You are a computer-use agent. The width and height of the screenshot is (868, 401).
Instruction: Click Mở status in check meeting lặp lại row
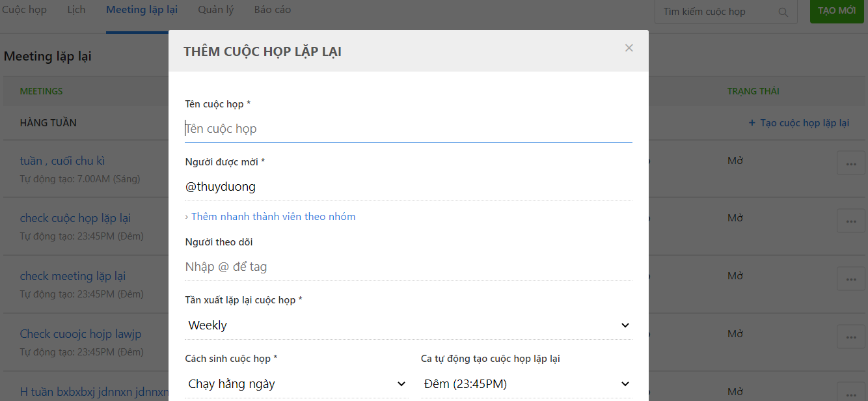point(735,276)
